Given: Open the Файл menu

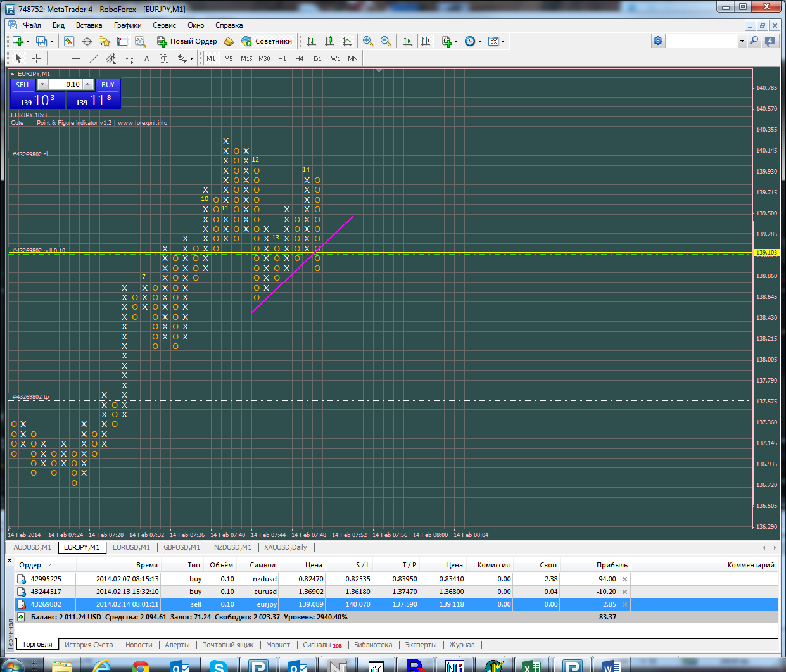Looking at the screenshot, I should point(32,25).
